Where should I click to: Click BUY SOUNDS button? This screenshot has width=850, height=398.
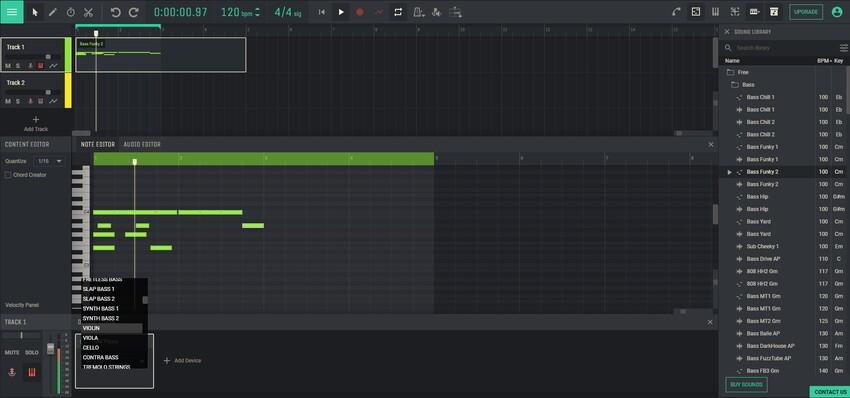click(x=746, y=384)
